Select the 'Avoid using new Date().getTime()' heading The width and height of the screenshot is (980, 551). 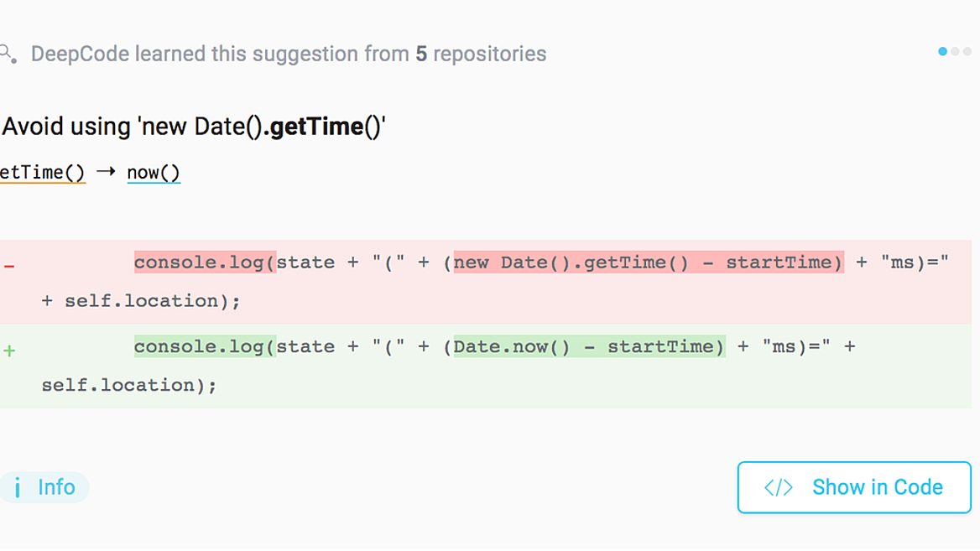pyautogui.click(x=194, y=127)
